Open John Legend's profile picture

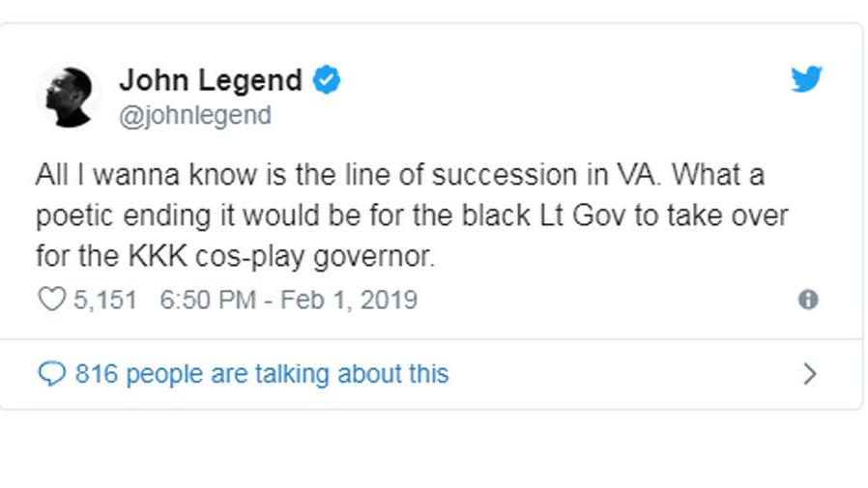pyautogui.click(x=68, y=97)
